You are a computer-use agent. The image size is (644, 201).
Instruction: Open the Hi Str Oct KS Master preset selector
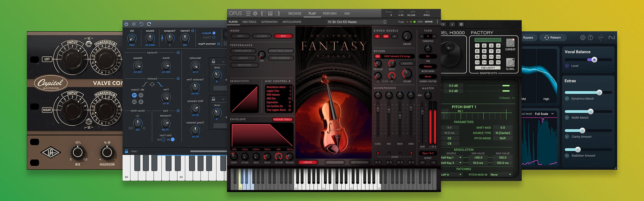357,22
